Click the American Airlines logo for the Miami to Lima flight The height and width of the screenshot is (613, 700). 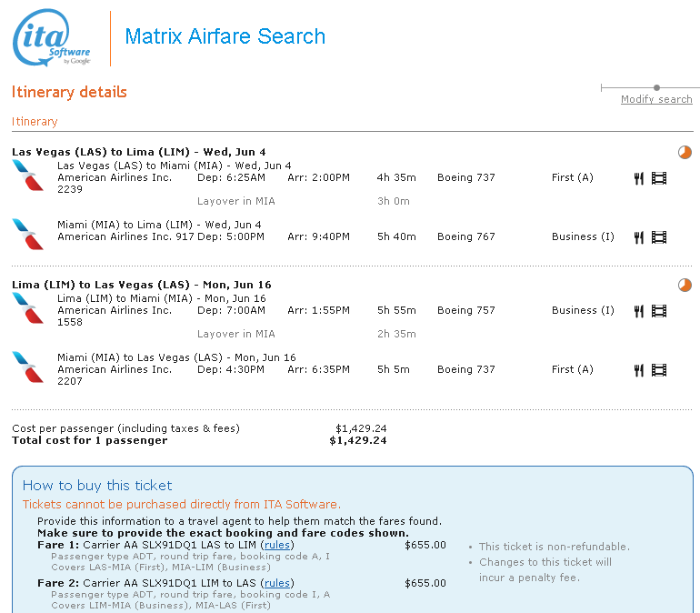coord(28,234)
